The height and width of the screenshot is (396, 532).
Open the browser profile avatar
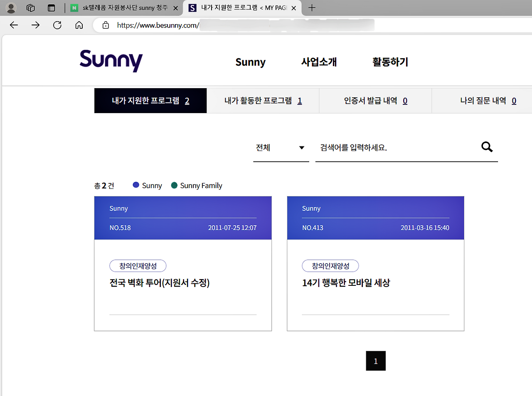coord(11,8)
